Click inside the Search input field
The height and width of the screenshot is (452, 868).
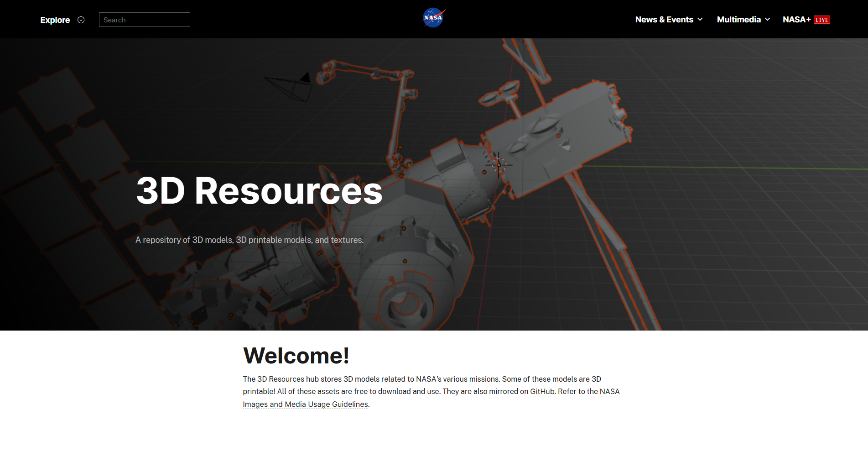point(144,20)
